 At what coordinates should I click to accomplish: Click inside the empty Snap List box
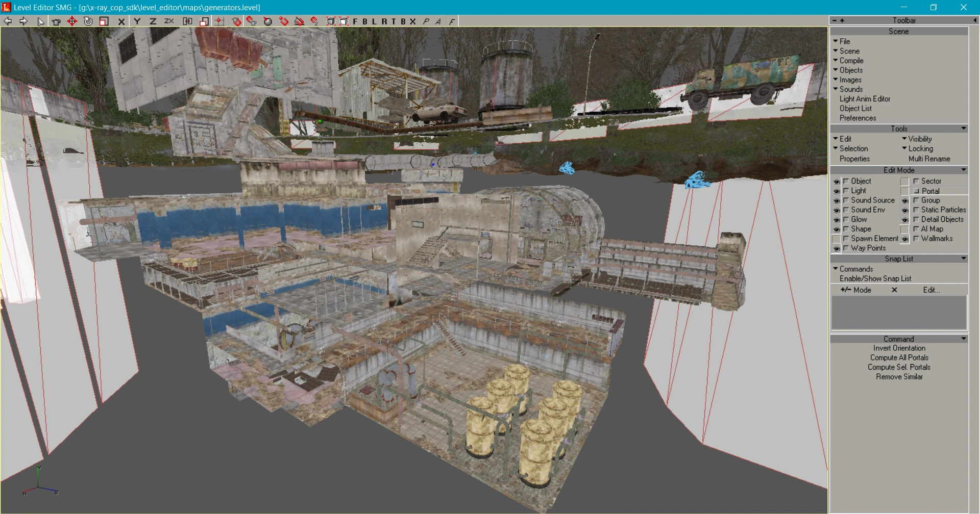coord(899,313)
